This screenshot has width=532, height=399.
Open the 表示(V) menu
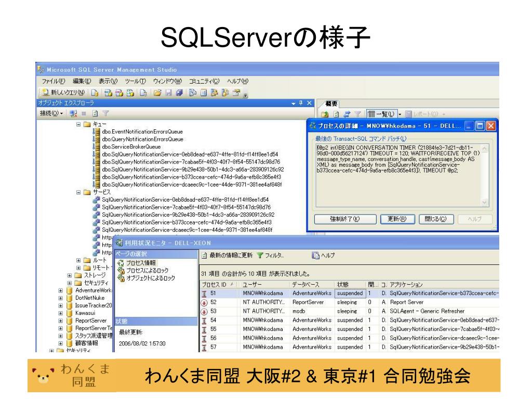(x=108, y=81)
